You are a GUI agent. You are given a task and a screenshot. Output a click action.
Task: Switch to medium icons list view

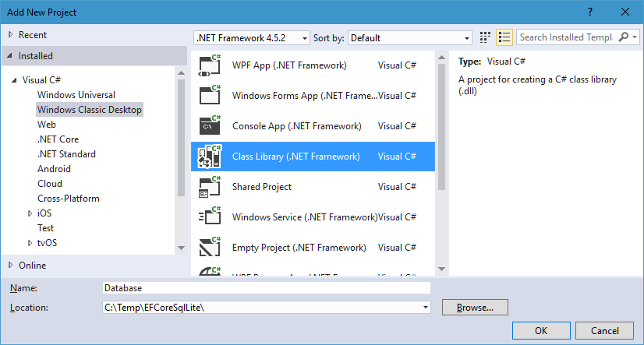click(504, 37)
